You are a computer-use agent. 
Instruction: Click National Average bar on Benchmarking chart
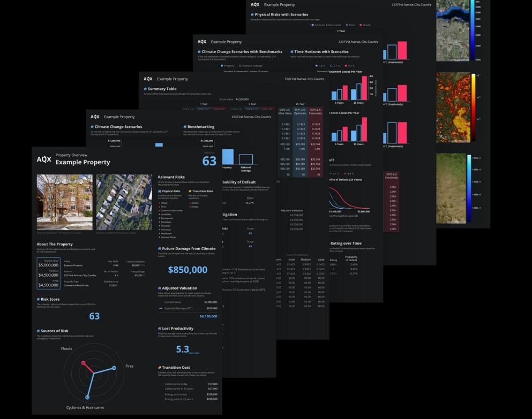pos(246,159)
